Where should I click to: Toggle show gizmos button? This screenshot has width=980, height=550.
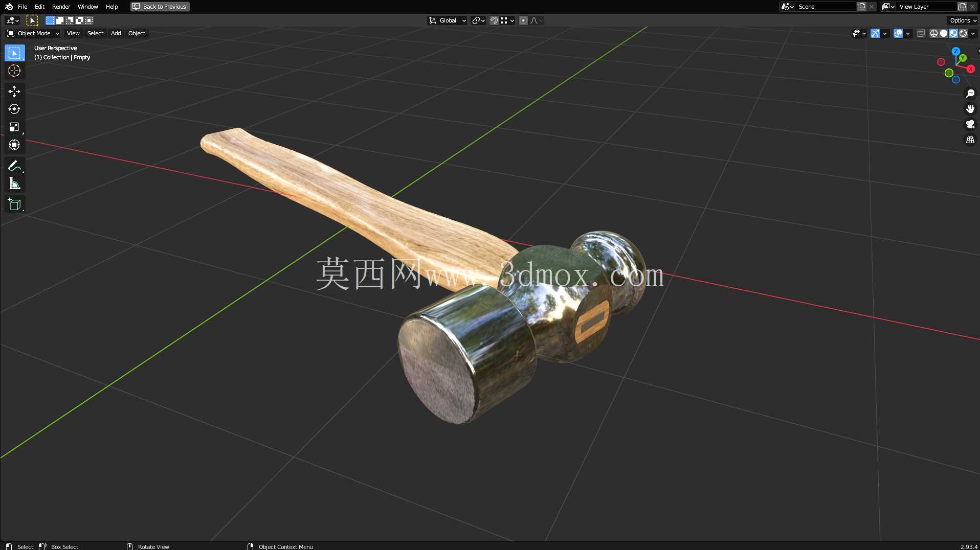(x=875, y=33)
